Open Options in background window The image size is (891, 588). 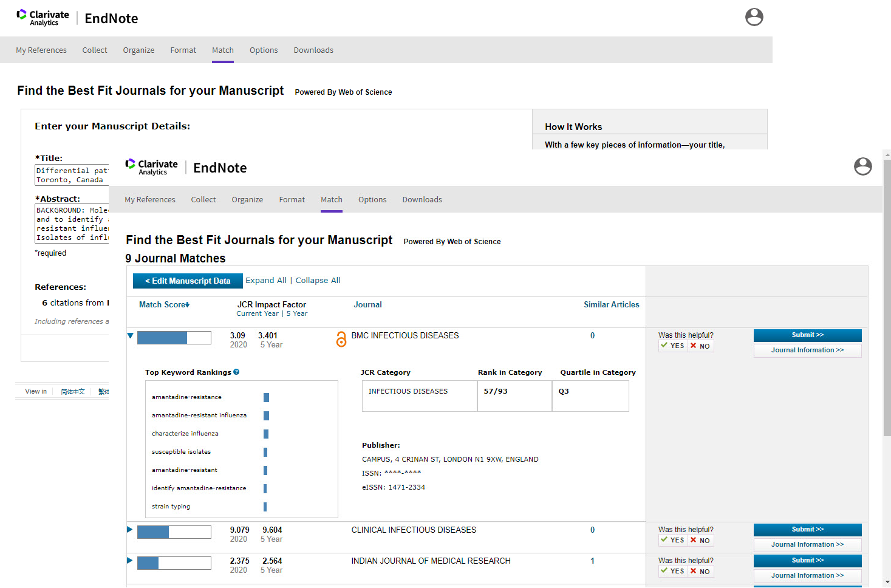click(x=264, y=50)
